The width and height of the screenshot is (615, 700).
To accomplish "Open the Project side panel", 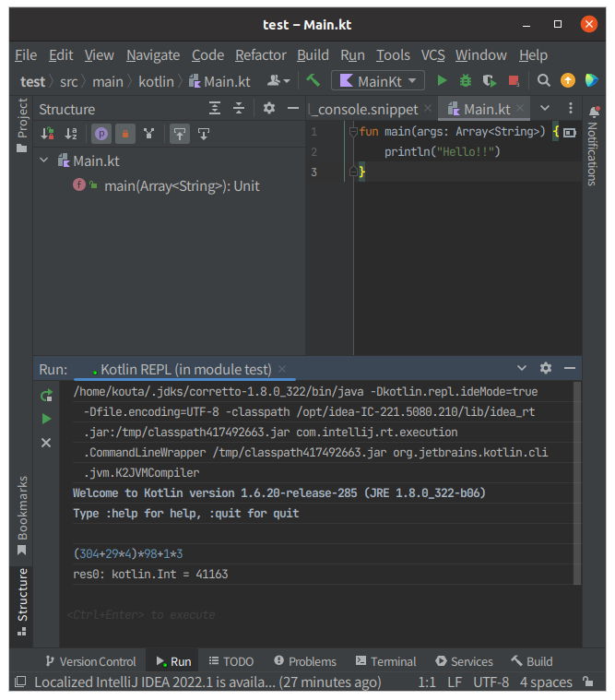I will 21,125.
